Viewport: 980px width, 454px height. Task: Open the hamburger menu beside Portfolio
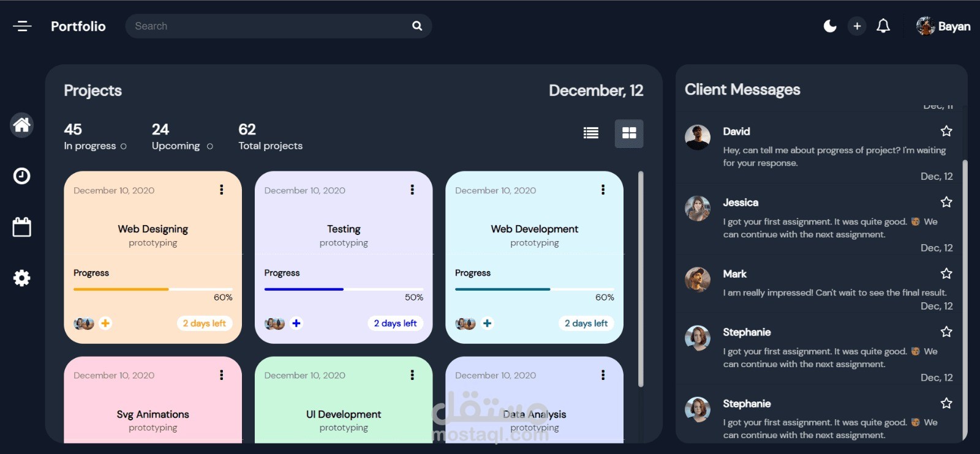[x=22, y=26]
